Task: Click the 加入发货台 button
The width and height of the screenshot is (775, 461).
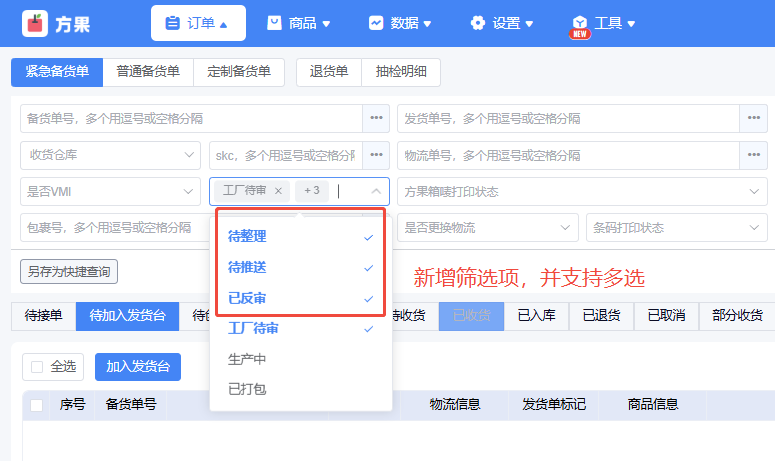Action: click(138, 367)
